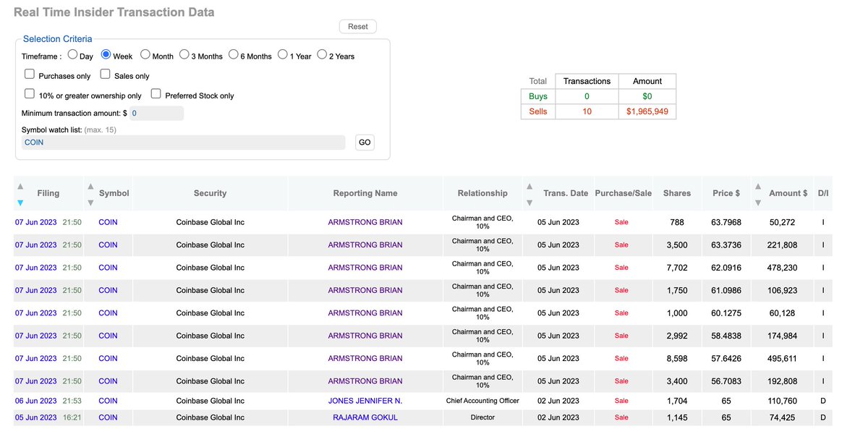
Task: Sort Trans. Date ascending with up arrow
Action: point(529,186)
